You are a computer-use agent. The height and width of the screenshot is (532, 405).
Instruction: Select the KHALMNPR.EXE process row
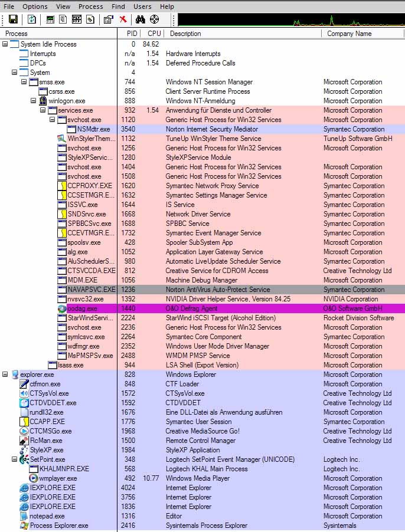(x=203, y=468)
